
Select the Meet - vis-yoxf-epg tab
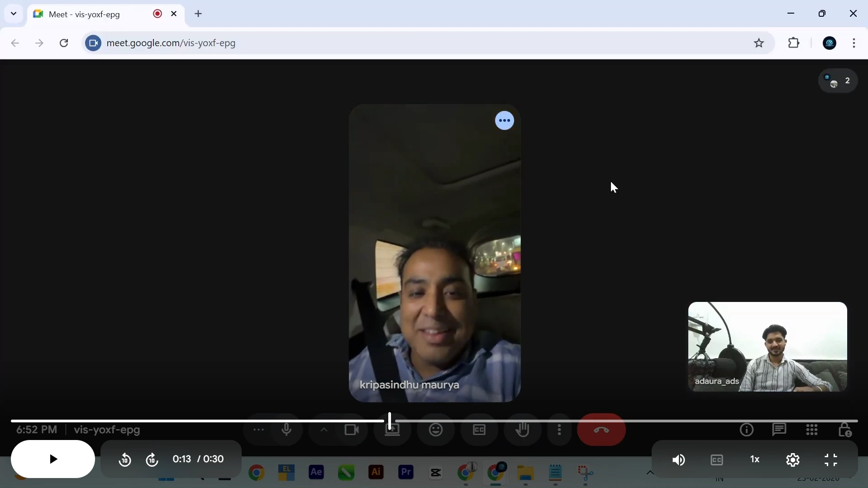[x=85, y=15]
